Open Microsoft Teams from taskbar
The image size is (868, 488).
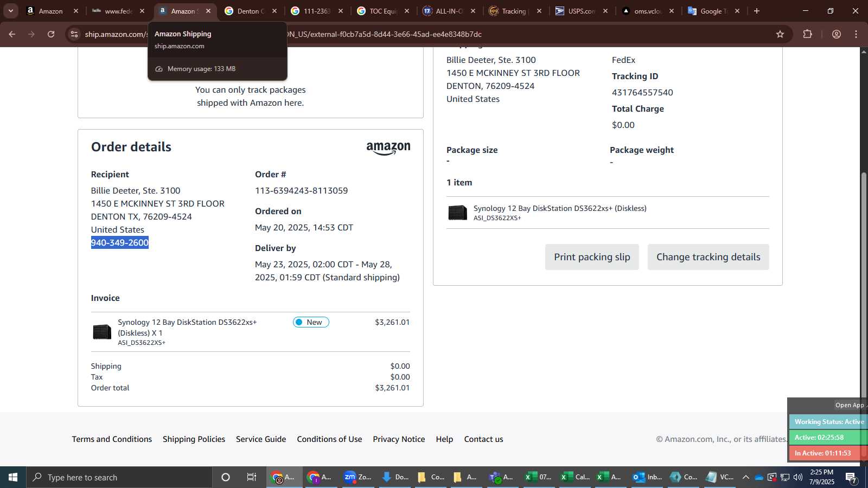tap(501, 477)
